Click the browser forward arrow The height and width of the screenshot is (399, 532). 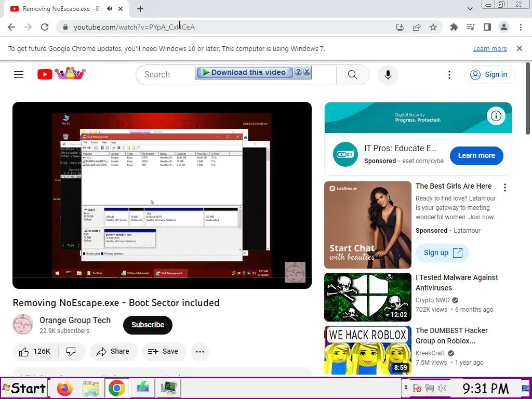coord(28,27)
